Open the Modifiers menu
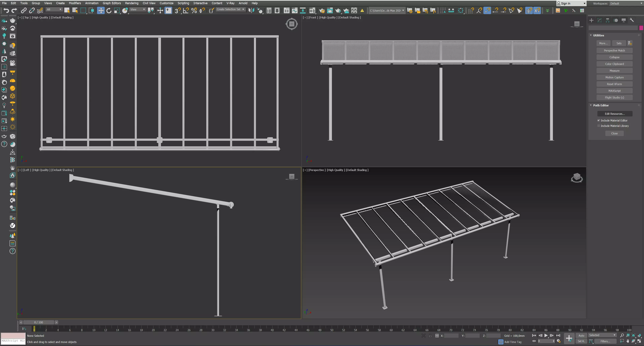 pos(75,3)
